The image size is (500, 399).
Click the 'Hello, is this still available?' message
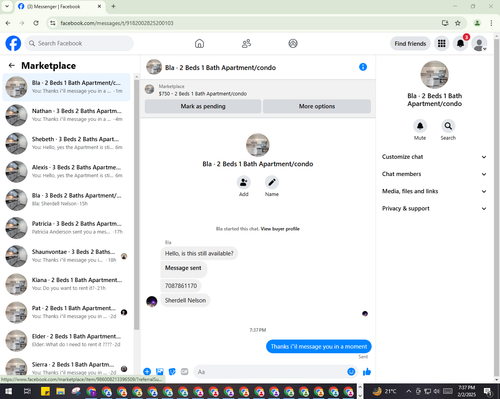(x=199, y=253)
